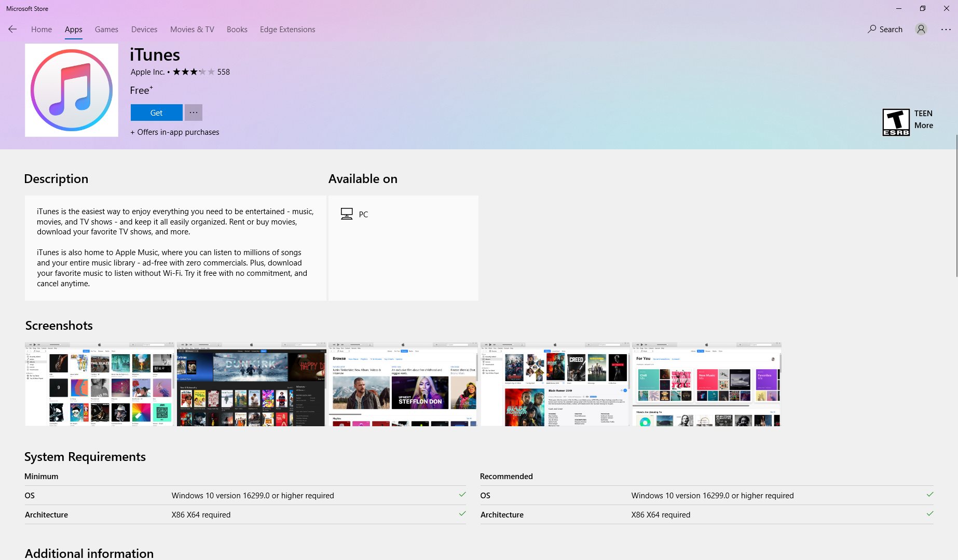Open the Blade Runner movie screenshot
The height and width of the screenshot is (560, 958).
coord(555,384)
